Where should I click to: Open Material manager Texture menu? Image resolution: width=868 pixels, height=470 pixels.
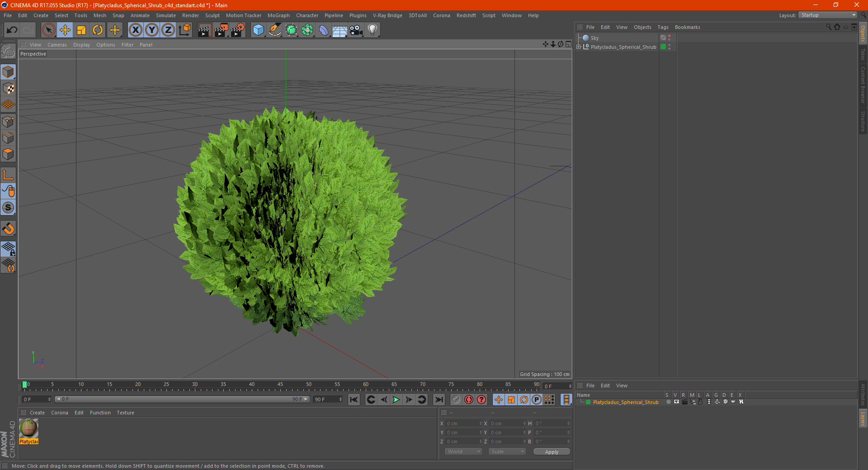coord(125,413)
